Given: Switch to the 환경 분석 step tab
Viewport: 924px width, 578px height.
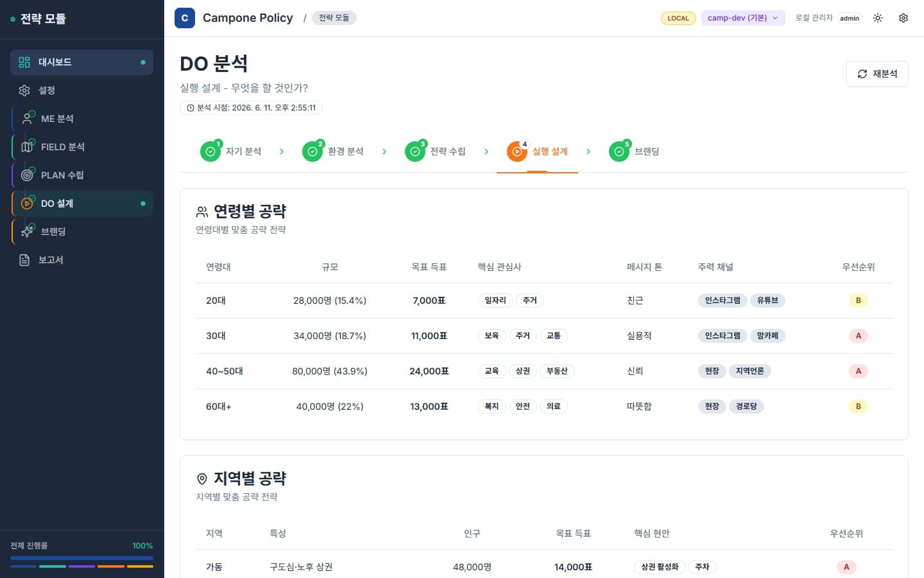Looking at the screenshot, I should 333,152.
